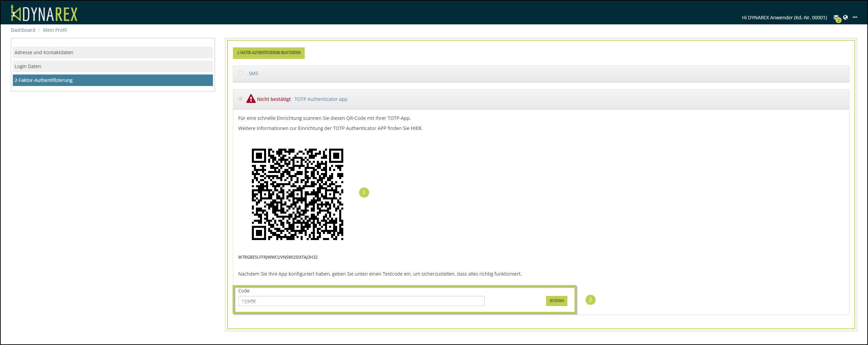Image resolution: width=868 pixels, height=345 pixels.
Task: Go to Dashboard via breadcrumb
Action: click(23, 30)
